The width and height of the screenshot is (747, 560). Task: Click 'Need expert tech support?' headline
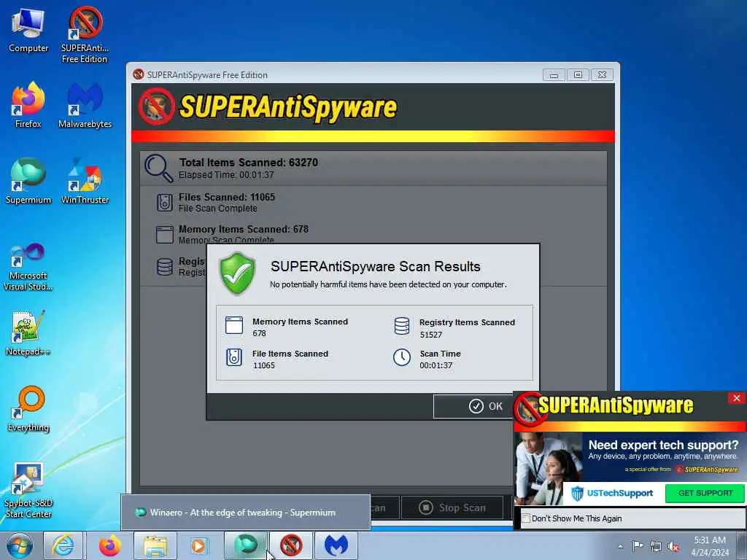(663, 445)
